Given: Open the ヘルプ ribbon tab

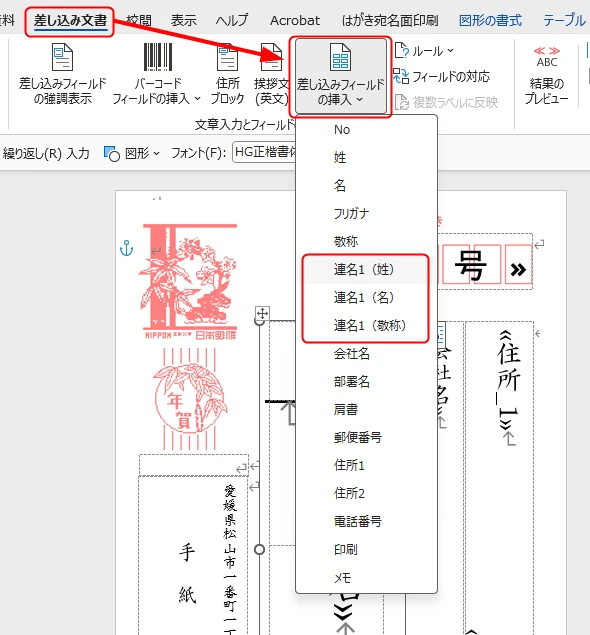Looking at the screenshot, I should (x=232, y=20).
